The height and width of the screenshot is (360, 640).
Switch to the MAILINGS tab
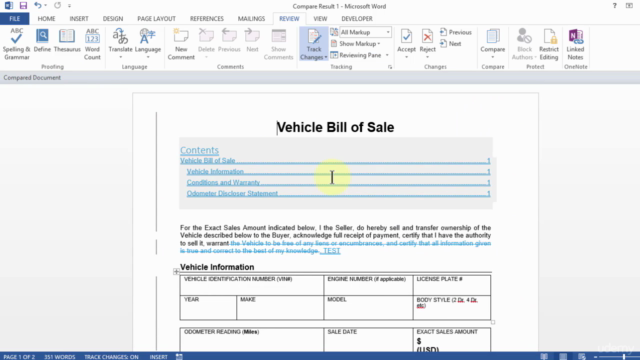251,19
